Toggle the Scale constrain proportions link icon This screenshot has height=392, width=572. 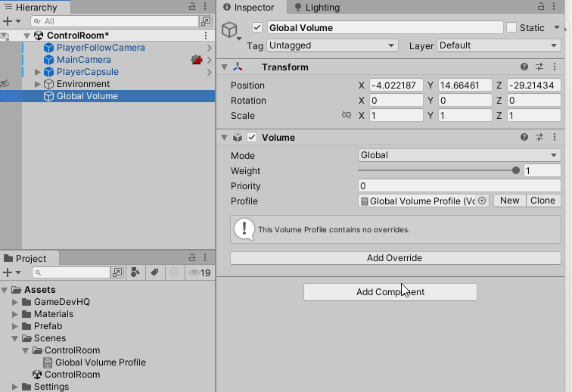pos(347,115)
